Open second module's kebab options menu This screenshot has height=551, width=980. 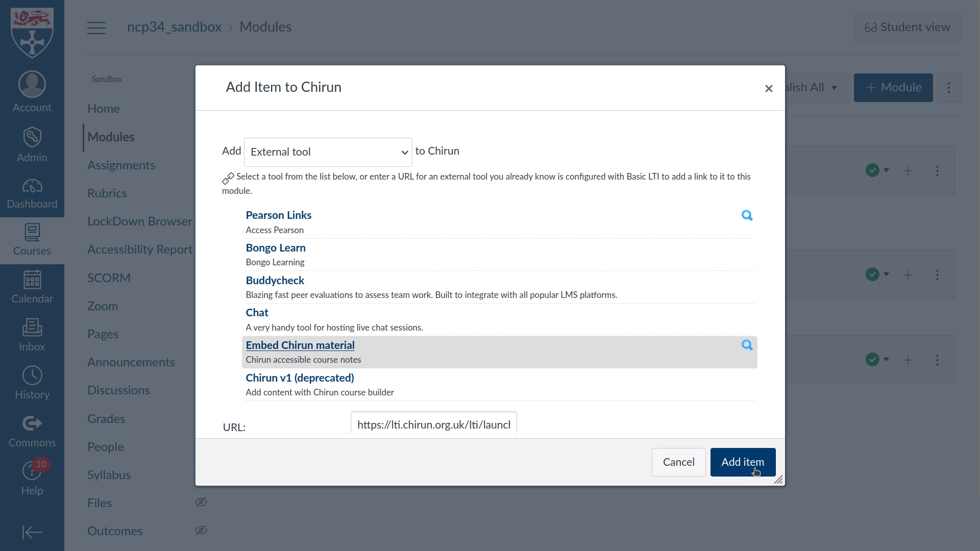pos(937,275)
